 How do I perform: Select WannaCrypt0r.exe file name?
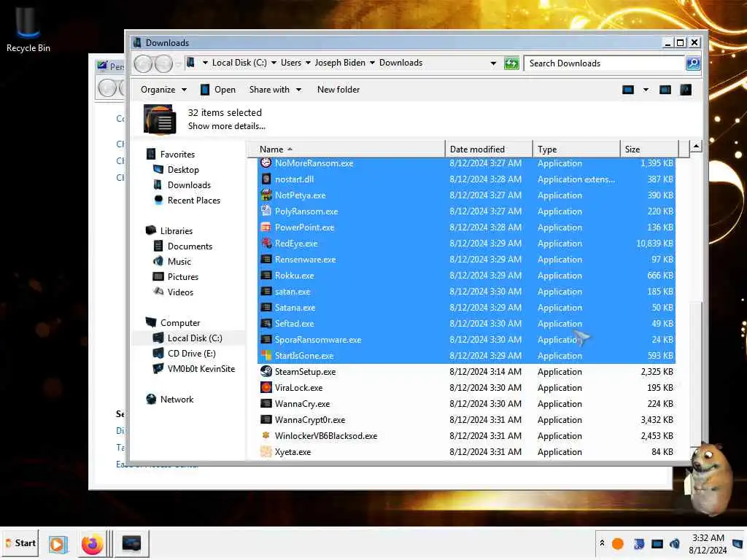[x=309, y=420]
